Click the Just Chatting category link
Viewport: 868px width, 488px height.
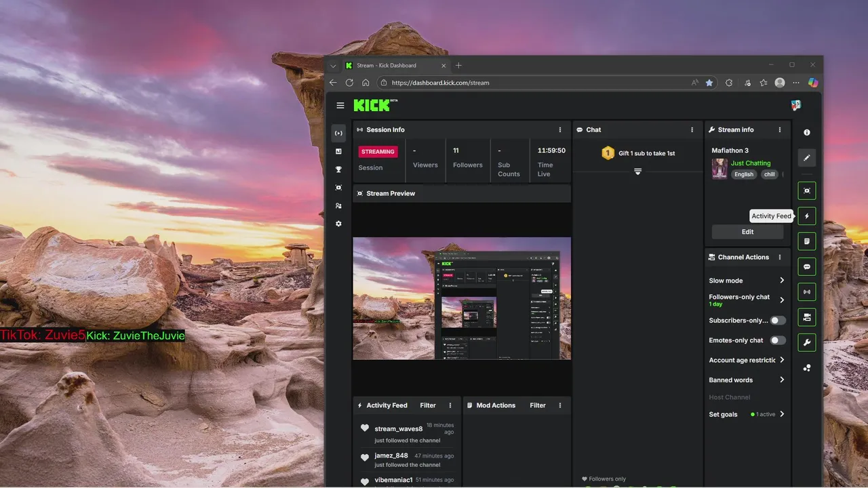(751, 163)
